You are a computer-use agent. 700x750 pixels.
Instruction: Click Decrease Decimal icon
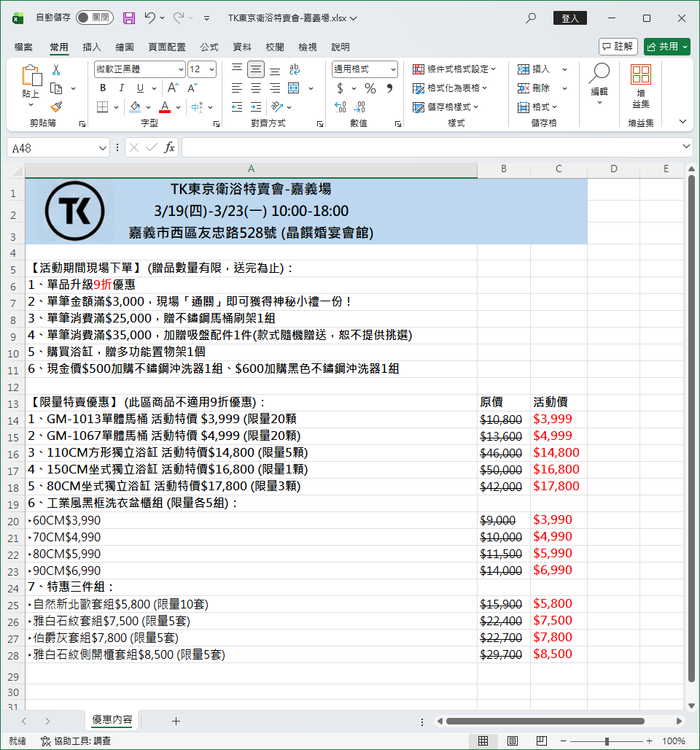pyautogui.click(x=359, y=107)
